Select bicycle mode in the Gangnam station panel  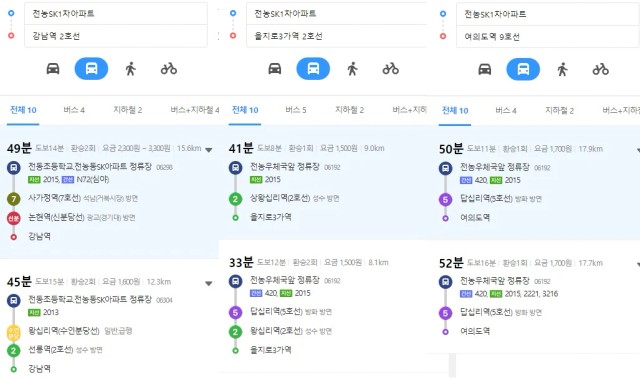click(169, 69)
